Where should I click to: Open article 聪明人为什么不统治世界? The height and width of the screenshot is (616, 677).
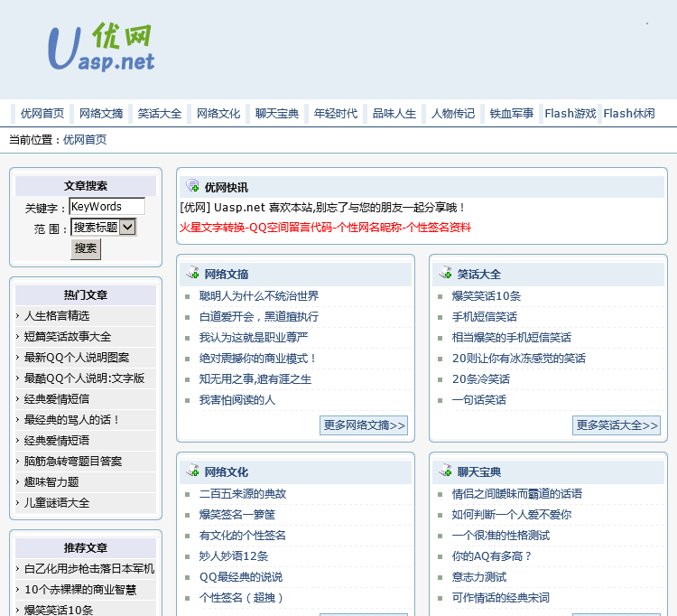(259, 296)
